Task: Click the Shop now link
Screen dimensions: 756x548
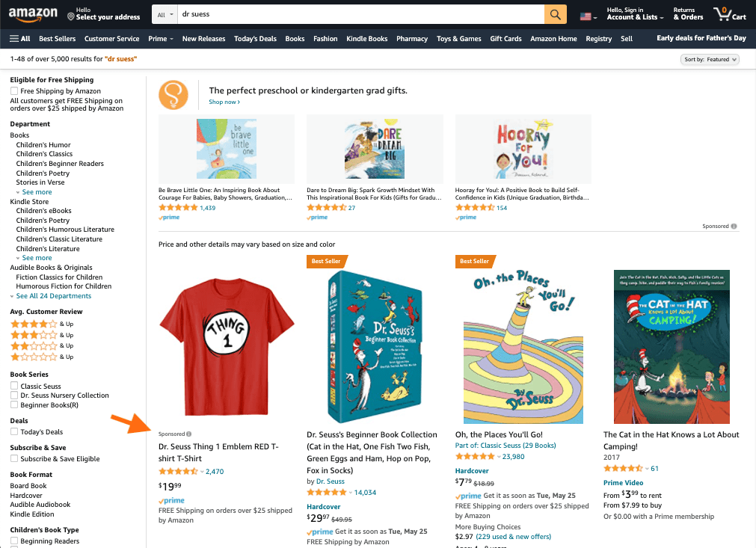Action: [224, 102]
